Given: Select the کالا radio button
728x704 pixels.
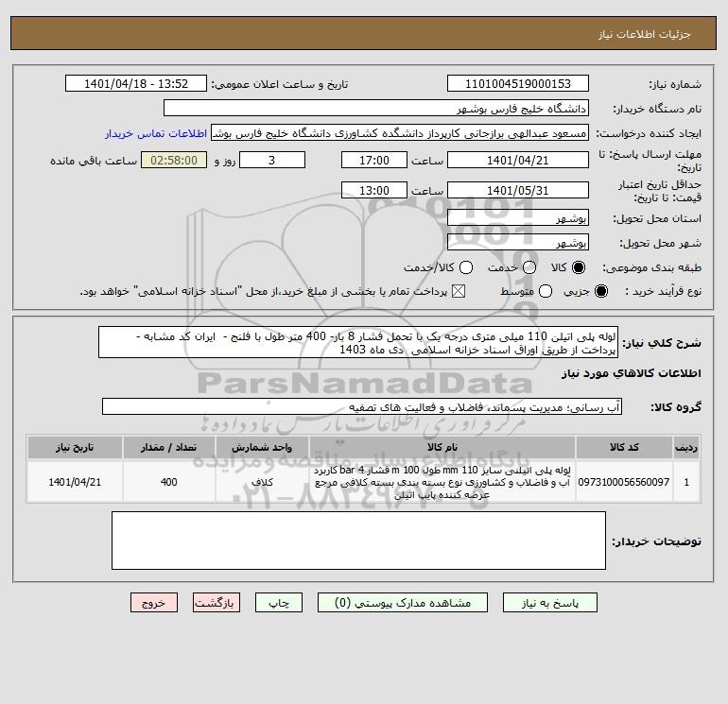Looking at the screenshot, I should 579,267.
